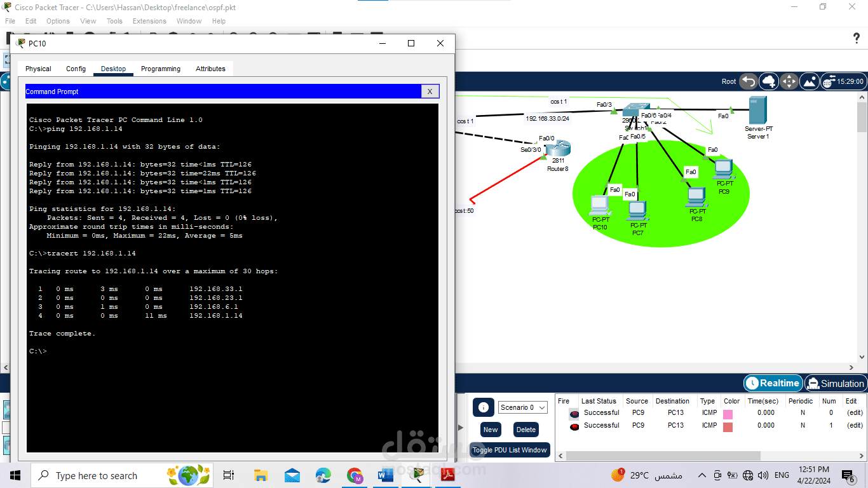868x488 pixels.
Task: Open File Explorer from taskbar
Action: 261,475
